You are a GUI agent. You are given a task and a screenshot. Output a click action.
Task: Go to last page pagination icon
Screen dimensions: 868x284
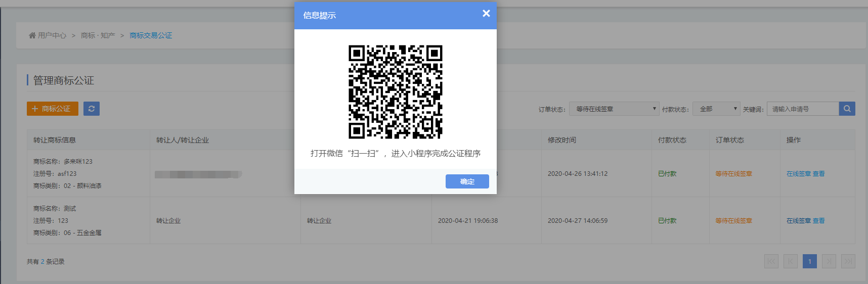848,261
